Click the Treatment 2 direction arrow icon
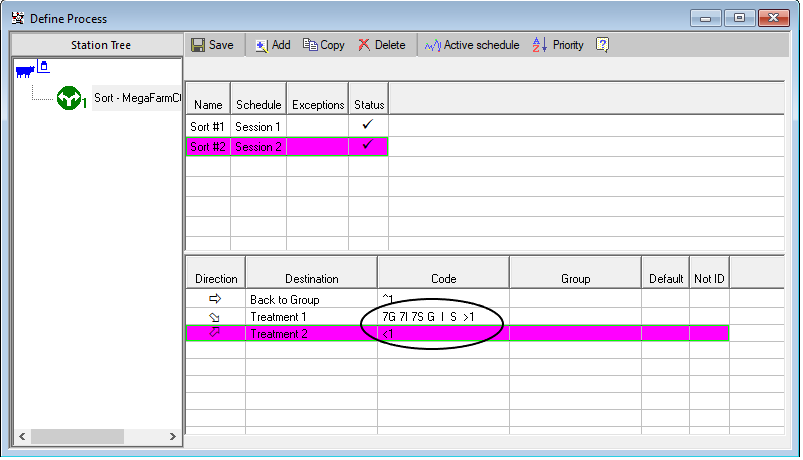The image size is (803, 460). pyautogui.click(x=215, y=333)
